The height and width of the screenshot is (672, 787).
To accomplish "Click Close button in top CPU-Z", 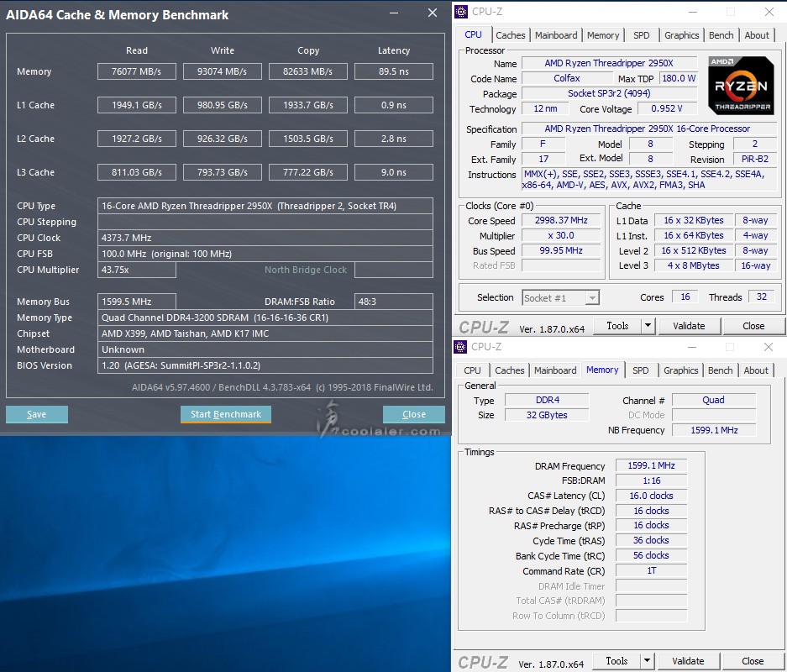I will point(753,326).
